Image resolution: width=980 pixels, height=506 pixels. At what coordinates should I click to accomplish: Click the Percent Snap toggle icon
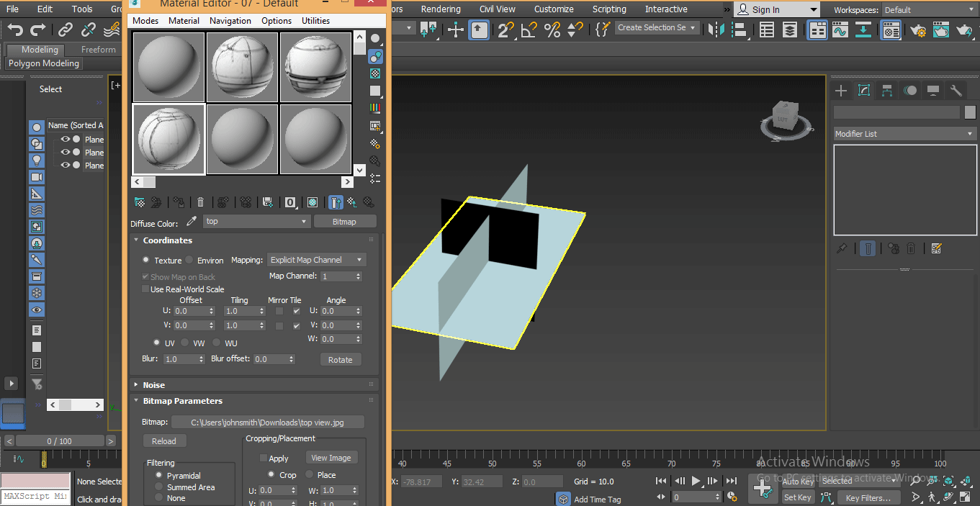(552, 30)
